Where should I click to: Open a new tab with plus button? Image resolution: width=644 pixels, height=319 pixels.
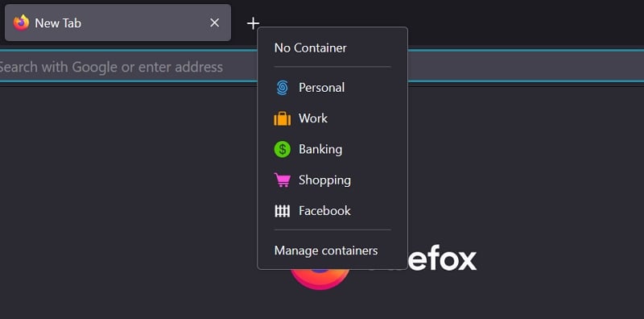click(253, 23)
